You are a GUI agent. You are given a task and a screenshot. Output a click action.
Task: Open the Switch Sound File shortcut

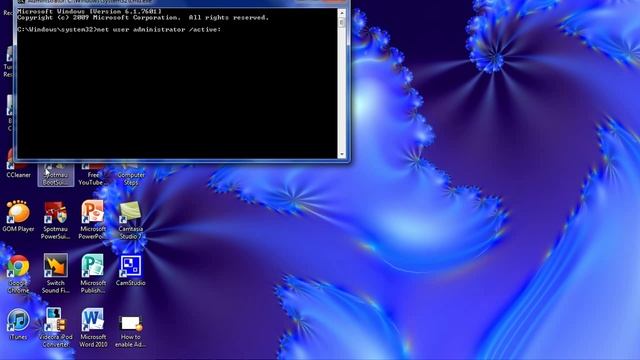tap(56, 274)
